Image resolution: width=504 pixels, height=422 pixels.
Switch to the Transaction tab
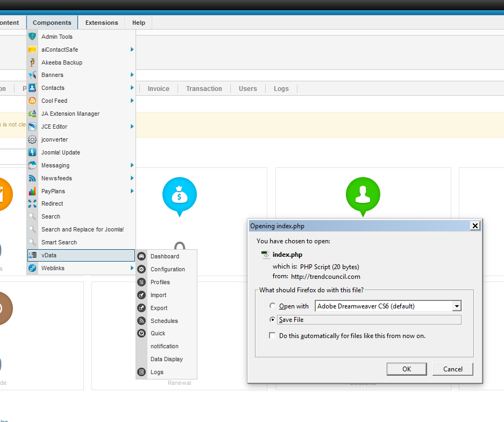pyautogui.click(x=204, y=88)
